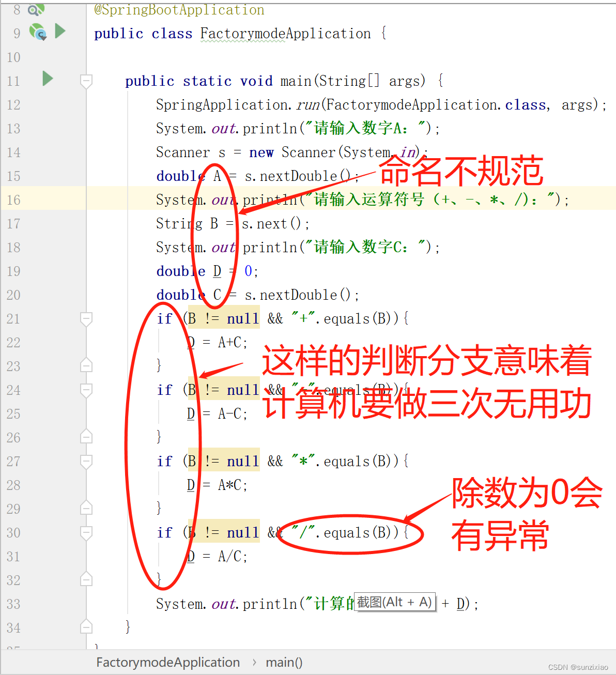Click the A+C expression on line 22
Viewport: 616px width, 675px height.
pyautogui.click(x=230, y=343)
